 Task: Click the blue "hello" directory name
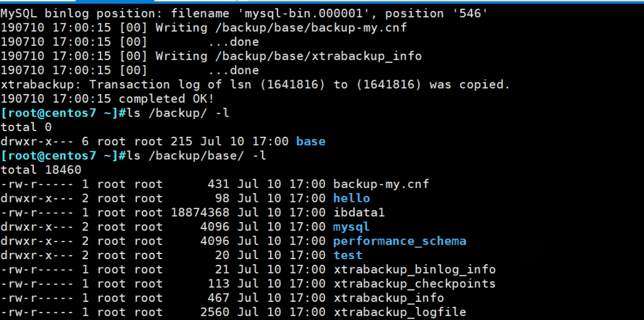[x=351, y=198]
